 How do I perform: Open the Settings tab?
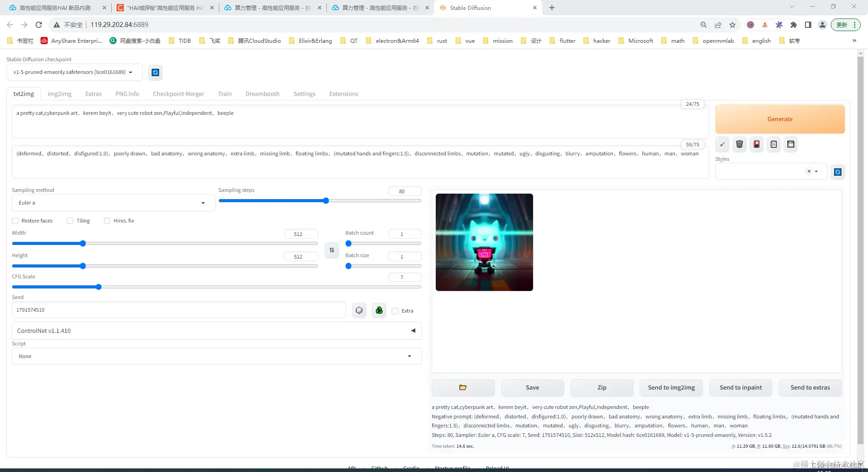304,94
